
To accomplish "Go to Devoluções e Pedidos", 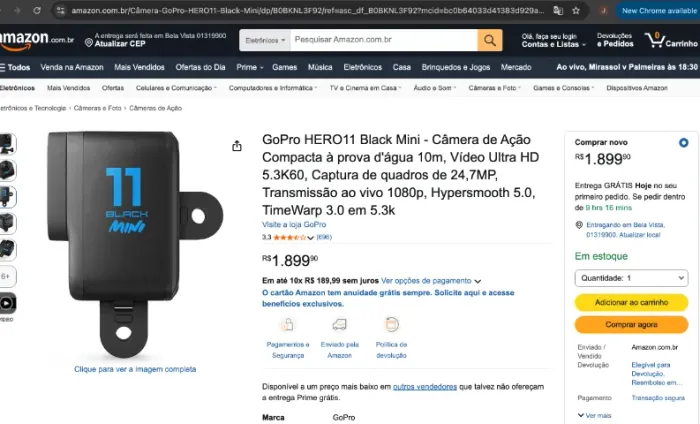I will [x=615, y=40].
